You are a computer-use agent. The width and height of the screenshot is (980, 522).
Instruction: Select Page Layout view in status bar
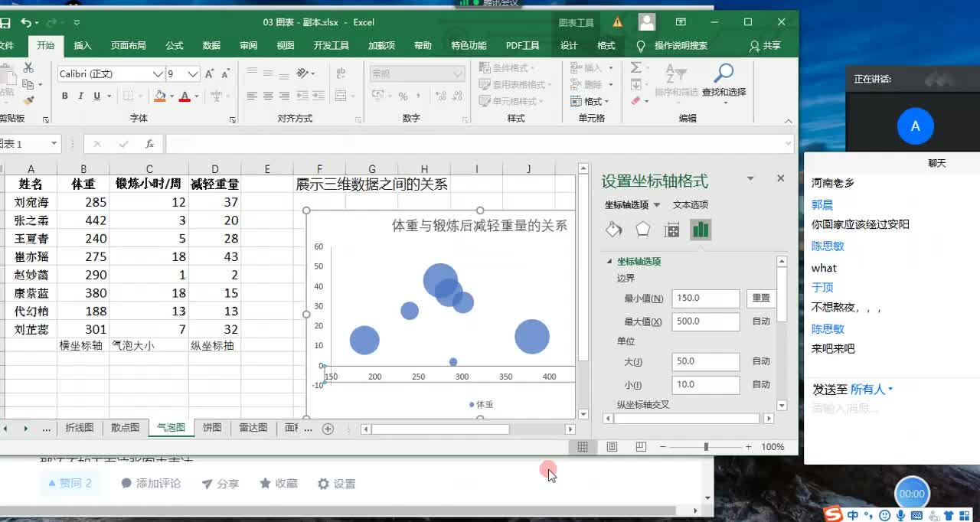pos(612,447)
